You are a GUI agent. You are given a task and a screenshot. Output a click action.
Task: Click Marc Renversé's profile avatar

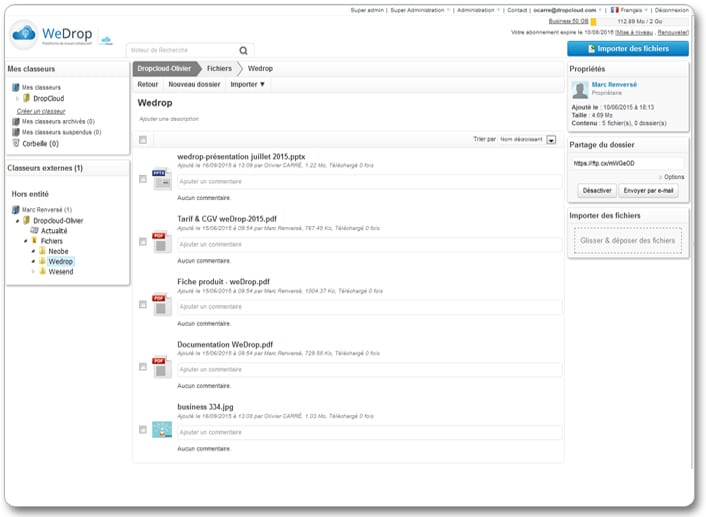point(580,90)
